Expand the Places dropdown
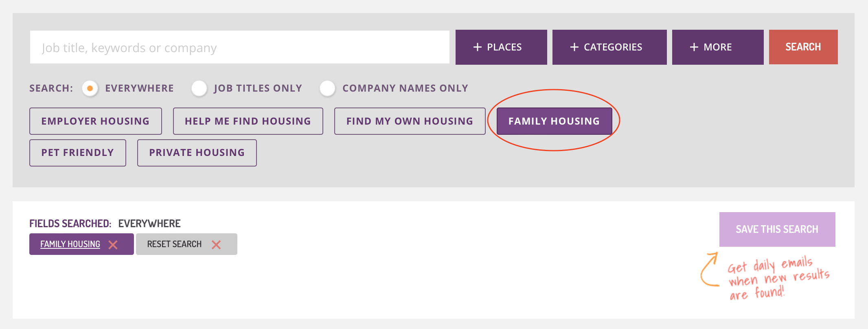Image resolution: width=868 pixels, height=329 pixels. click(x=501, y=47)
